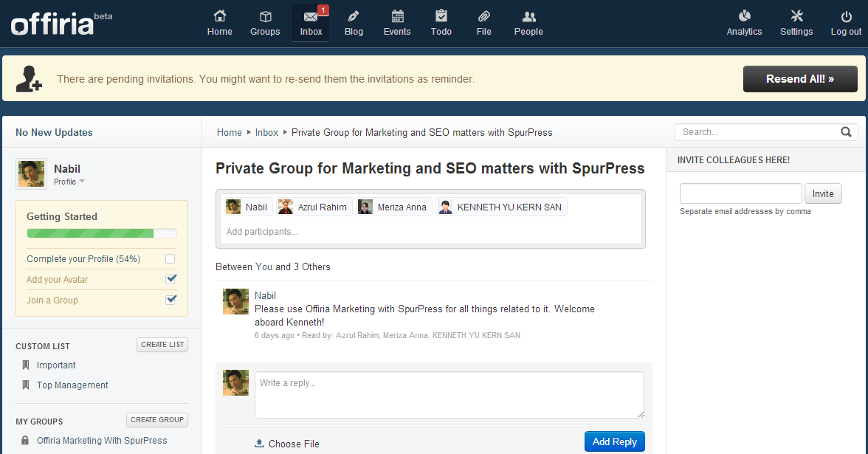Click Home in the breadcrumb
Screen dimensions: 868x454
click(x=229, y=132)
